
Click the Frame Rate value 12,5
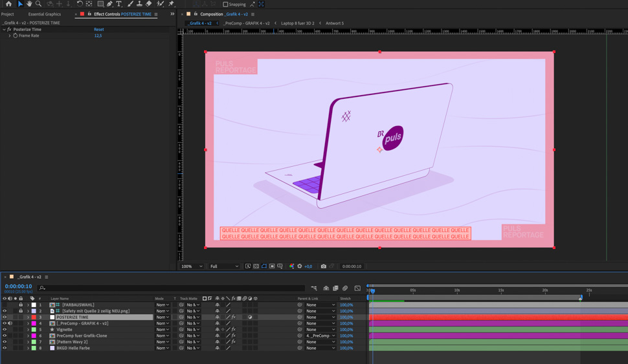(98, 36)
